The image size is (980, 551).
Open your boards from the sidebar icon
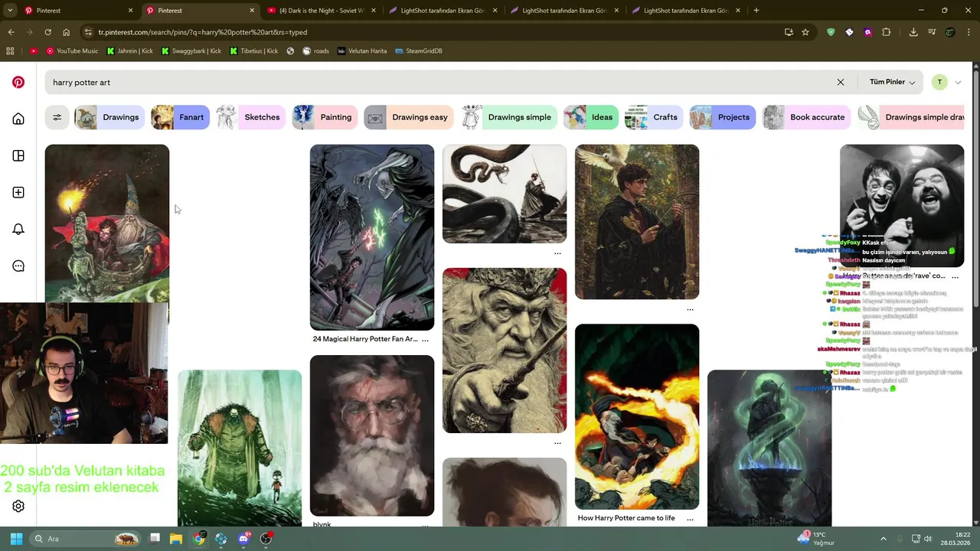click(18, 155)
